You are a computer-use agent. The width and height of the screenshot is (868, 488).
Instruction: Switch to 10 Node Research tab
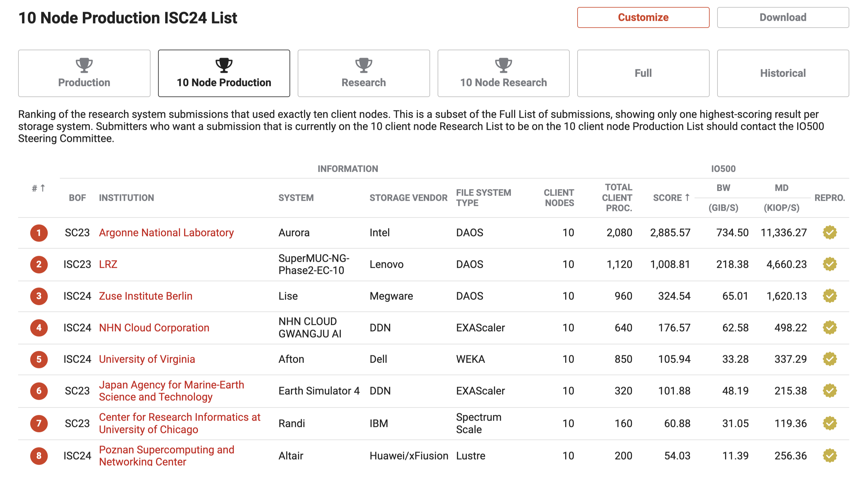click(x=504, y=73)
